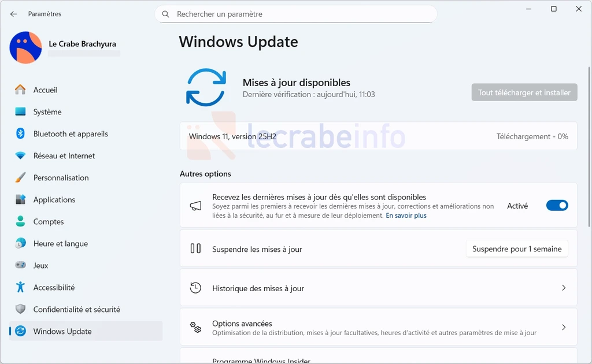The image size is (592, 364).
Task: Click the search magnifier icon
Action: [165, 14]
